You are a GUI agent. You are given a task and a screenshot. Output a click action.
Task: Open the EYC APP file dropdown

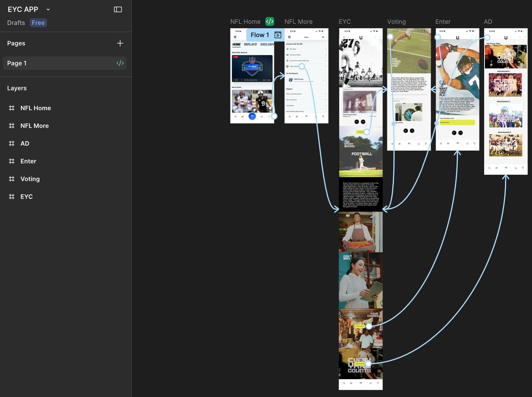tap(48, 9)
